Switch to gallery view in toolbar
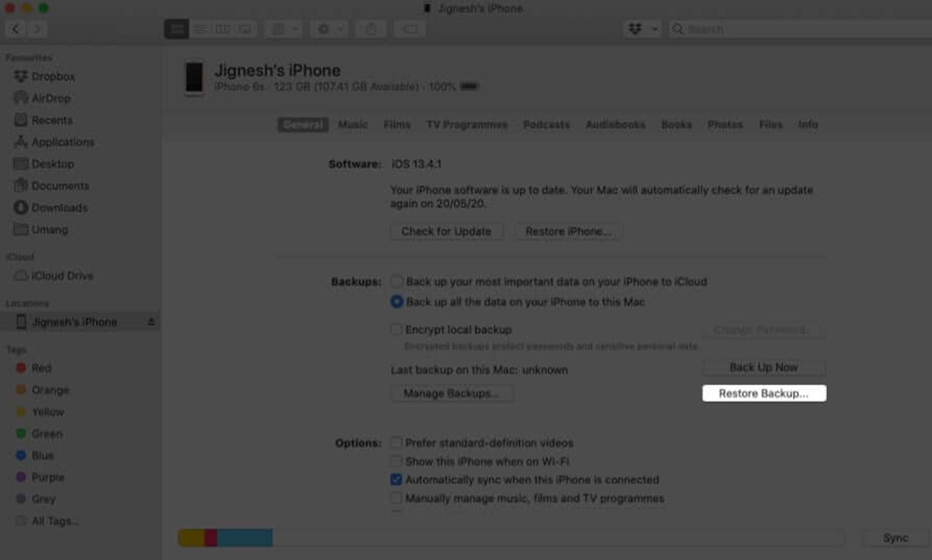 click(x=245, y=29)
